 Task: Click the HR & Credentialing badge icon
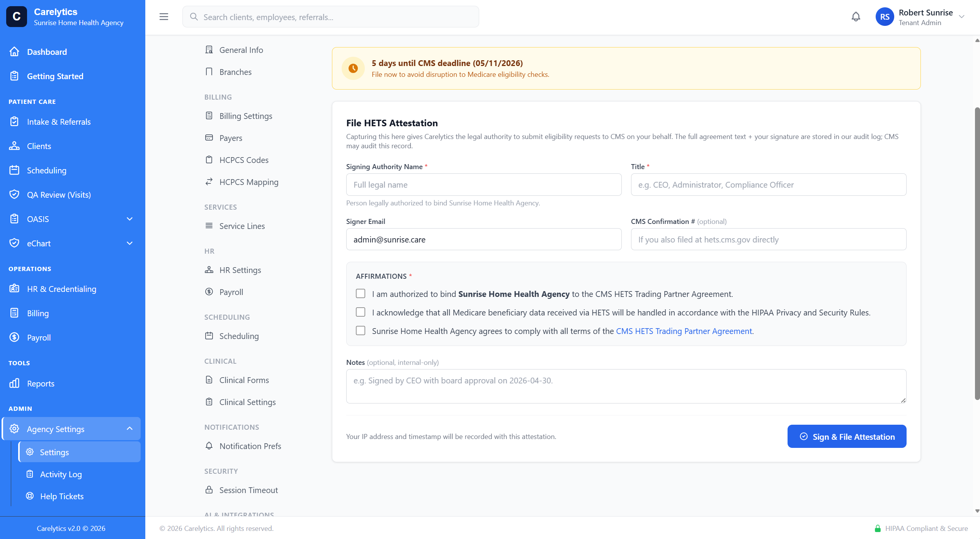point(14,288)
